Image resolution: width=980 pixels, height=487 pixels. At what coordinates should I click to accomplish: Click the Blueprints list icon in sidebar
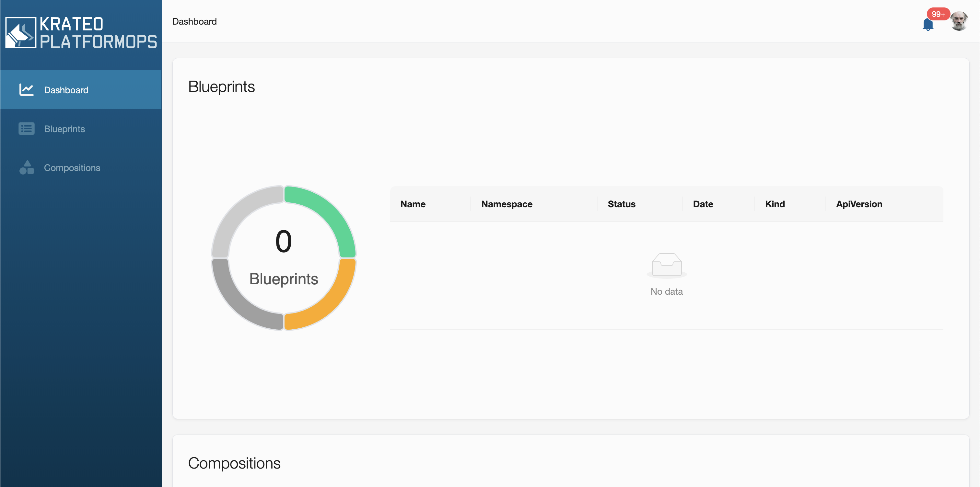click(26, 129)
